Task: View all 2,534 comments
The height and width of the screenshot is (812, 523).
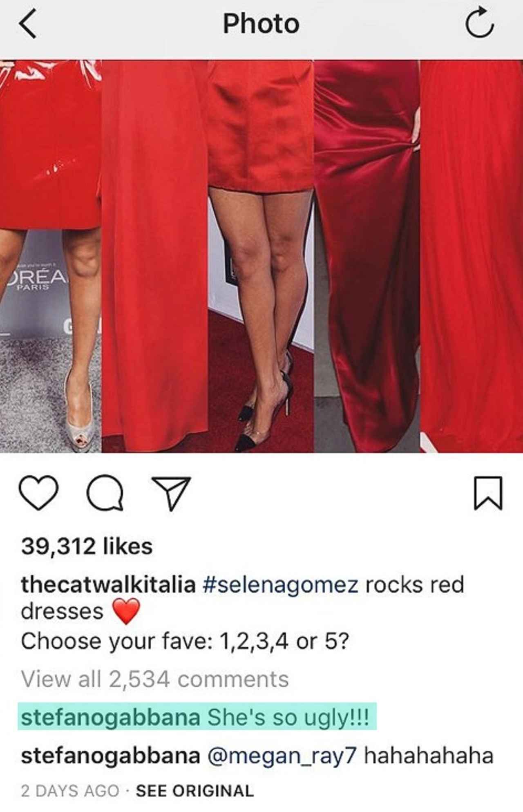Action: (x=155, y=680)
